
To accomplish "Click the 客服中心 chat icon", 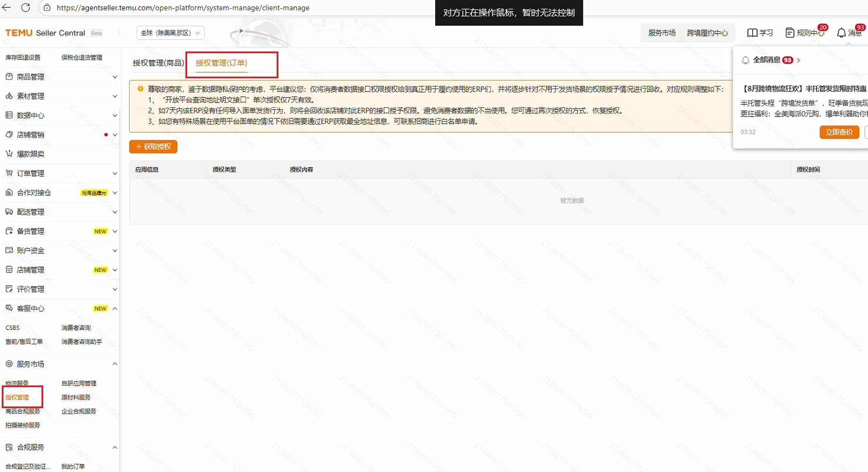I will (x=9, y=308).
